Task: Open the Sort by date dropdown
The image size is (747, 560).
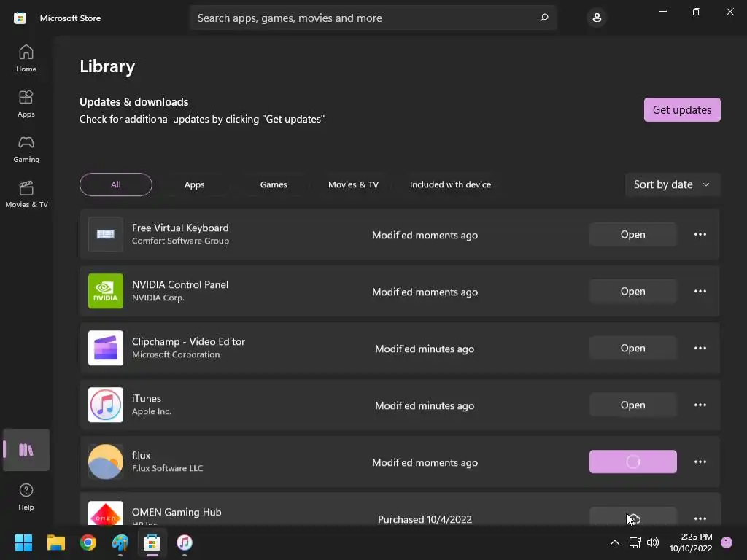Action: pos(672,184)
